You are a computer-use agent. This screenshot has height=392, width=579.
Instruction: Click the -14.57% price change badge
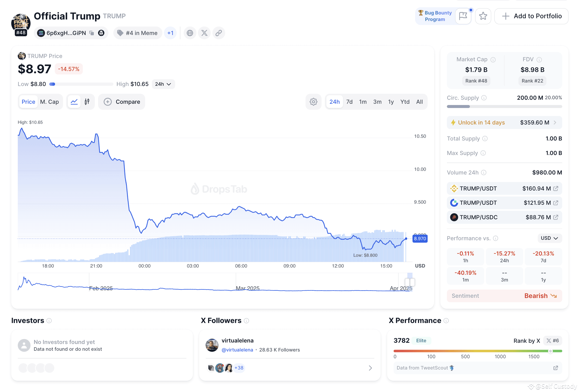pyautogui.click(x=69, y=69)
